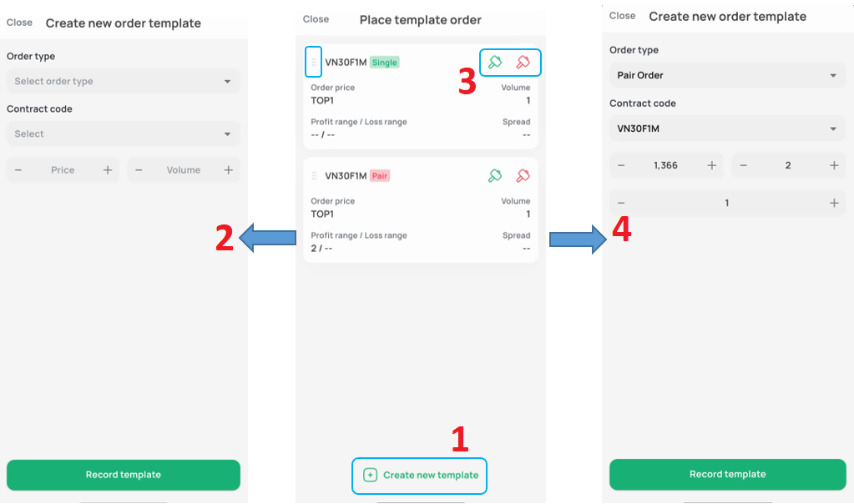Grab the drag handle of Pair template
The width and height of the screenshot is (854, 504).
pyautogui.click(x=314, y=176)
